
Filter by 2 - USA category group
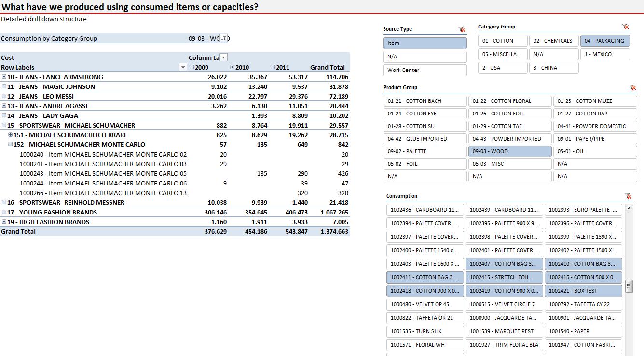(x=503, y=68)
